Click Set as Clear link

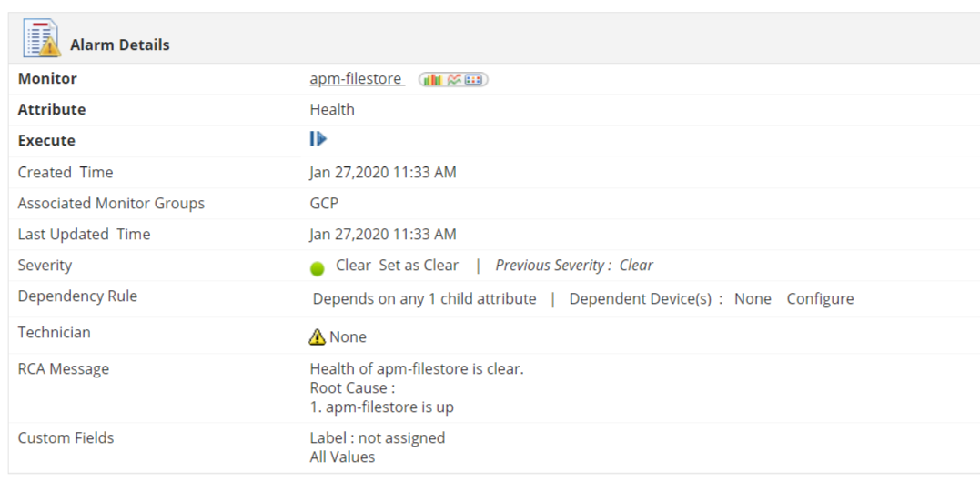pos(419,266)
